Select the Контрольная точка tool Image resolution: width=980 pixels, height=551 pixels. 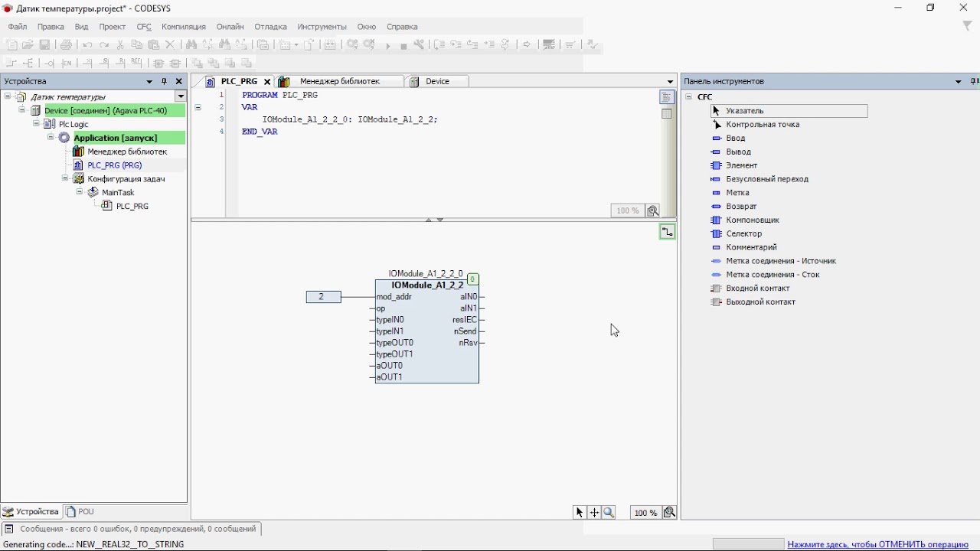(x=756, y=125)
